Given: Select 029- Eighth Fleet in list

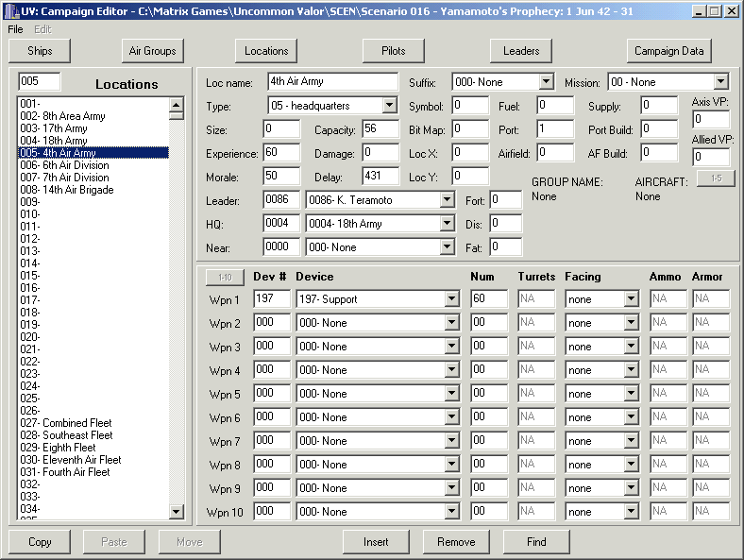Looking at the screenshot, I should (93, 448).
